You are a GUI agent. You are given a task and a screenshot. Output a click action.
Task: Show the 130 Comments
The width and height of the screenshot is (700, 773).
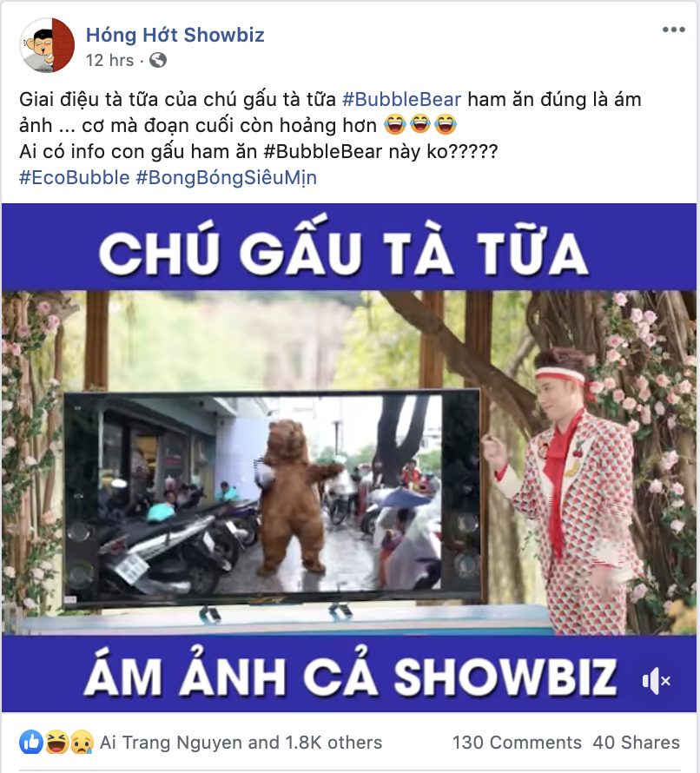(517, 743)
